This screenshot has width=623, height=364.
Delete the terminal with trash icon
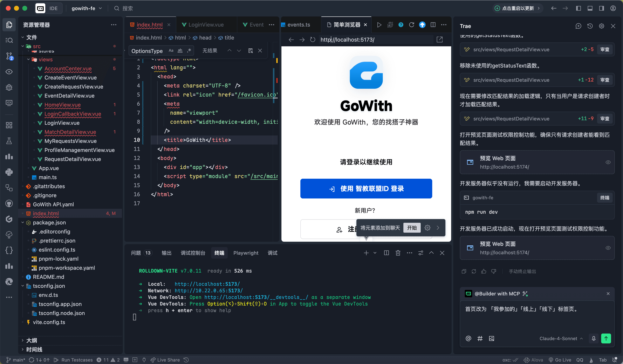398,253
